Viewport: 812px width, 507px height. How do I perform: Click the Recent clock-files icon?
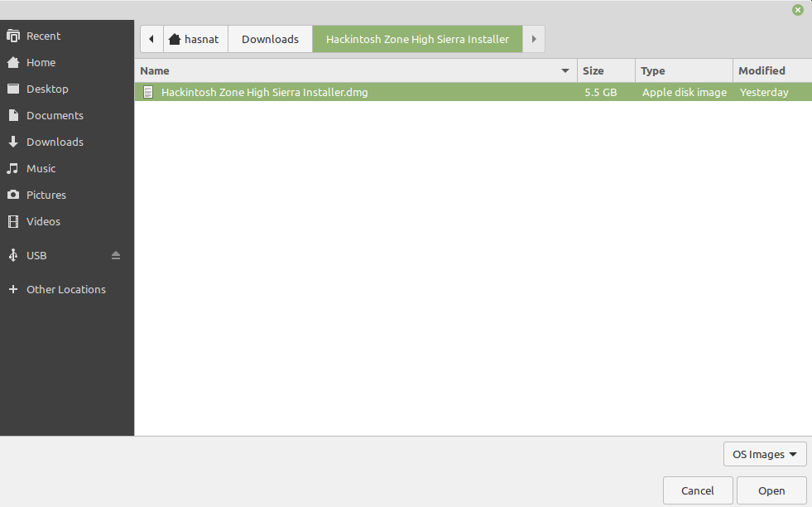click(13, 36)
